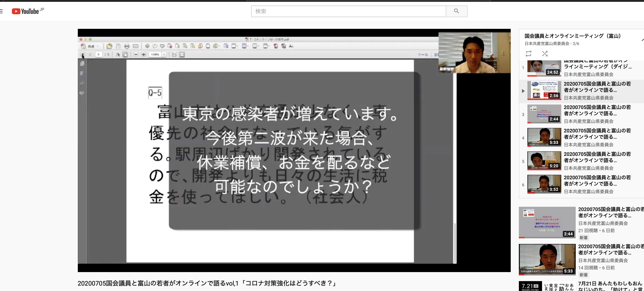Click the search magnifier button
Viewport: 644px width, 291px height.
pyautogui.click(x=456, y=11)
